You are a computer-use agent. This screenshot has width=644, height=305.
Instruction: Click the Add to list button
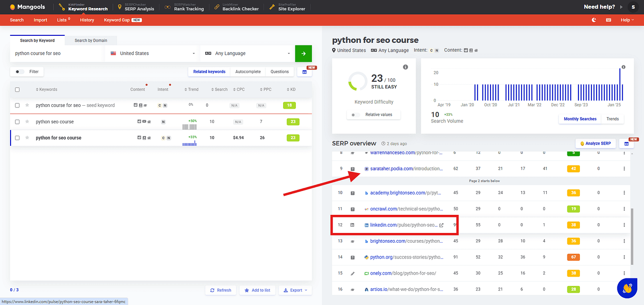(x=257, y=290)
